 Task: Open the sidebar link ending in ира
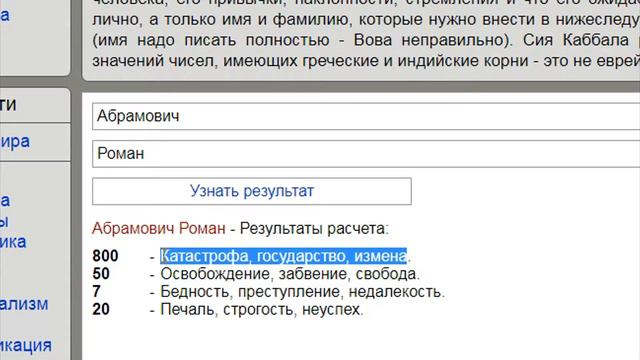[x=15, y=141]
